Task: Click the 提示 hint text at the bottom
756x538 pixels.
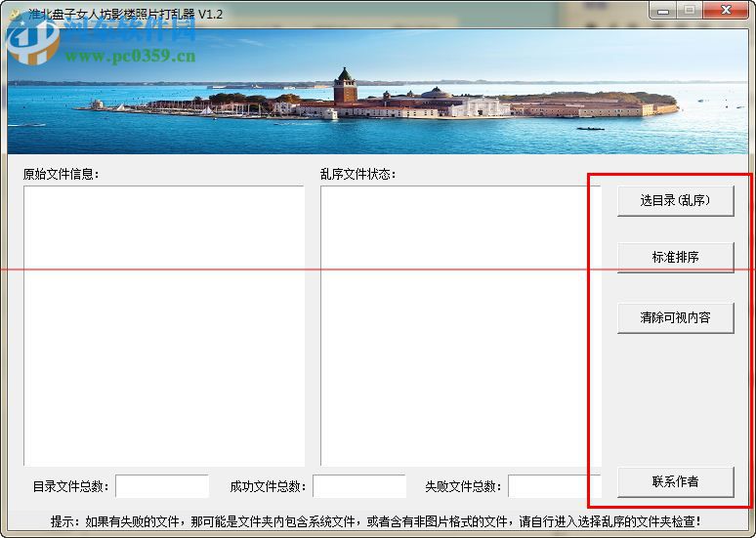Action: (376, 521)
